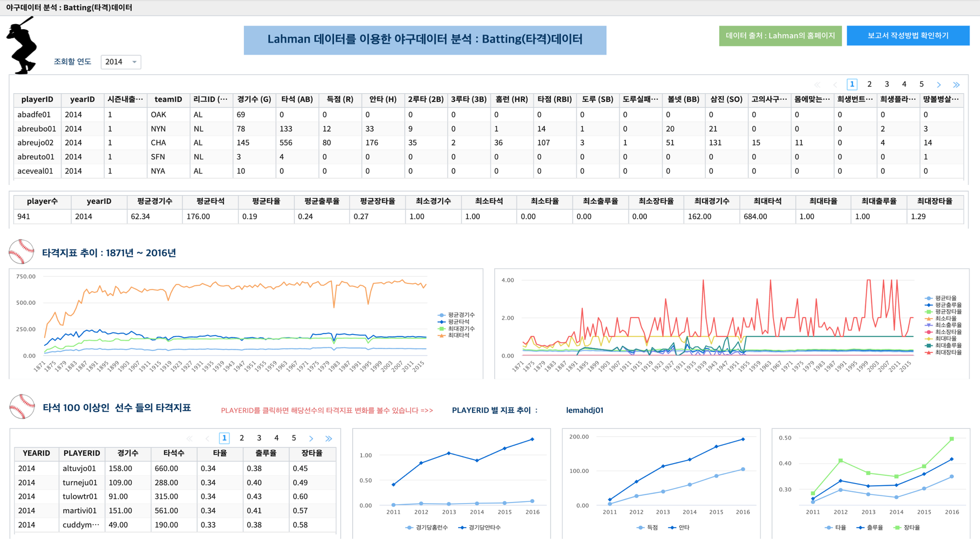Viewport: 980px width, 541px height.
Task: Toggle 평균경기수 series in left trend chart legend
Action: point(456,315)
